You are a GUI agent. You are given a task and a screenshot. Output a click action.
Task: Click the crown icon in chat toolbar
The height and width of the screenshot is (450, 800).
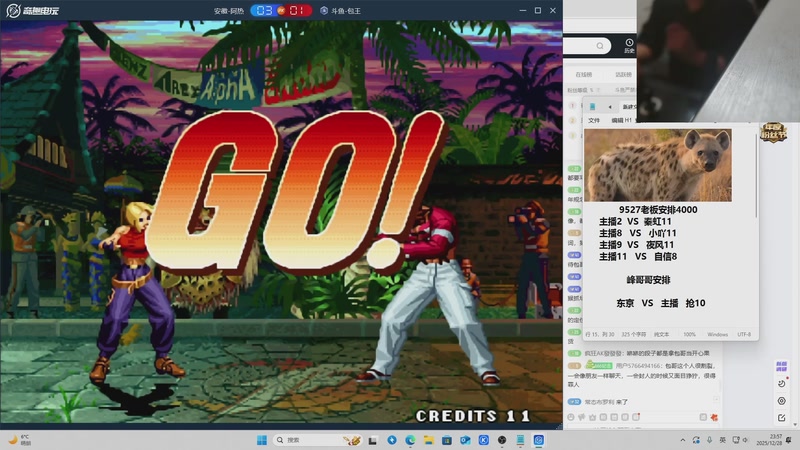[592, 417]
